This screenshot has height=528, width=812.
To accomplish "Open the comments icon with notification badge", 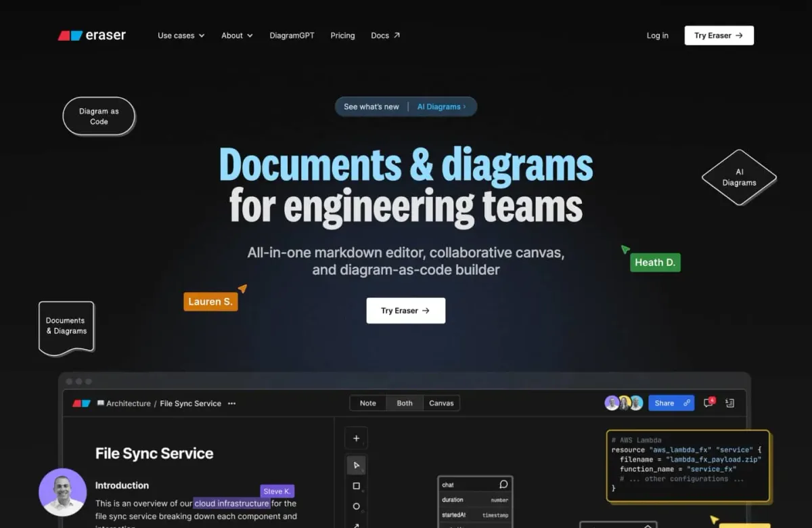I will 709,403.
